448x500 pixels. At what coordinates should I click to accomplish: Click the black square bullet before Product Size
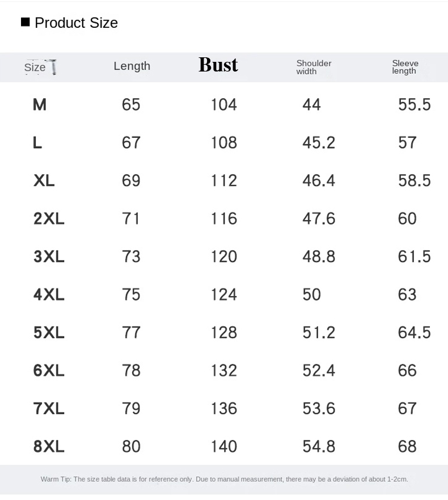[26, 22]
